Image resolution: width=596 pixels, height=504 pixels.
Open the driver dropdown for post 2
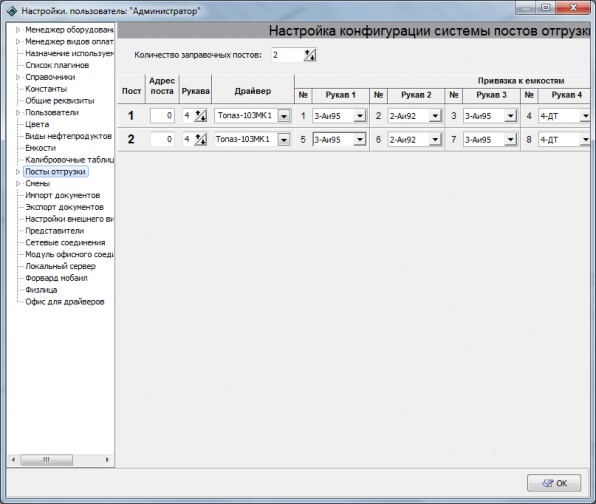284,139
